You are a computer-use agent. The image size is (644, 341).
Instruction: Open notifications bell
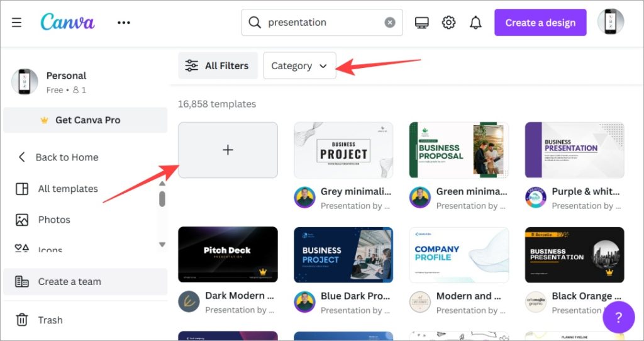(475, 23)
